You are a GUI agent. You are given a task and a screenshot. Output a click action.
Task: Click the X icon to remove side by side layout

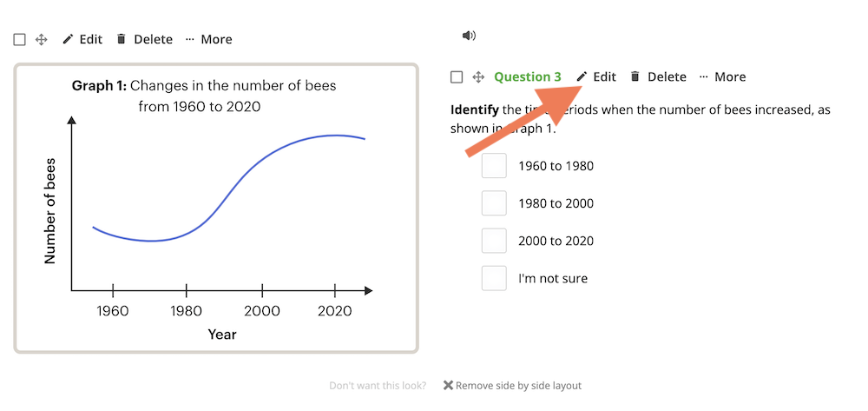coord(448,386)
